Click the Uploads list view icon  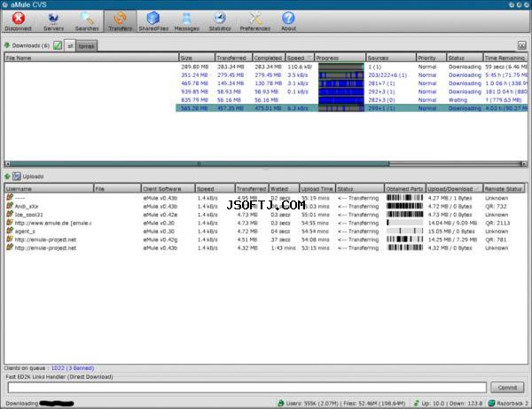(x=17, y=177)
